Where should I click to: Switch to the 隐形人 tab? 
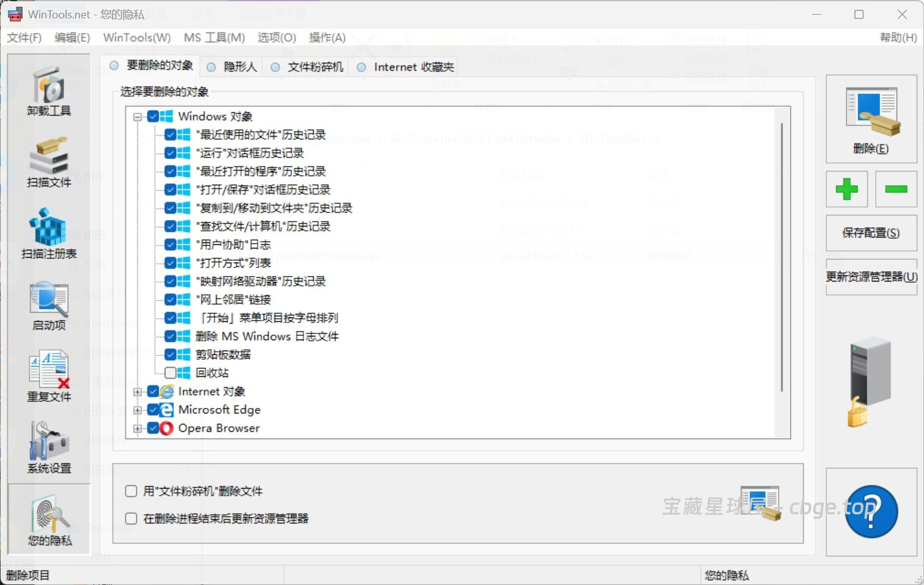pos(231,67)
